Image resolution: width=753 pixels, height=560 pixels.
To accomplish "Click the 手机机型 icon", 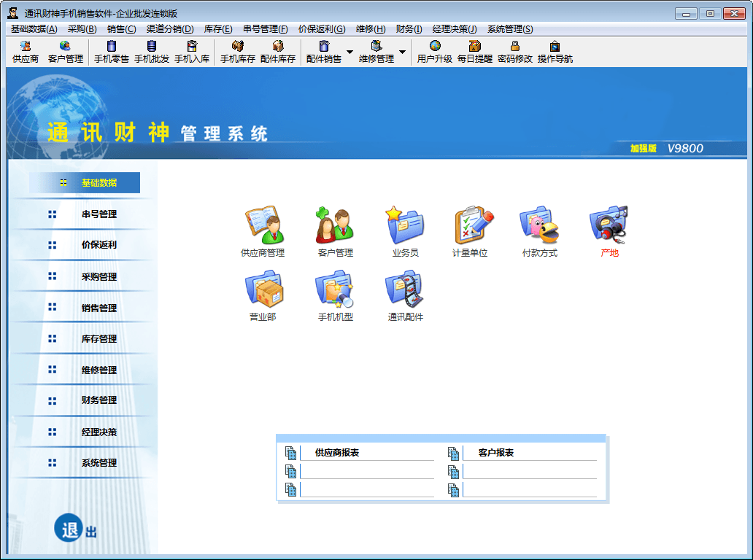I will pyautogui.click(x=335, y=289).
